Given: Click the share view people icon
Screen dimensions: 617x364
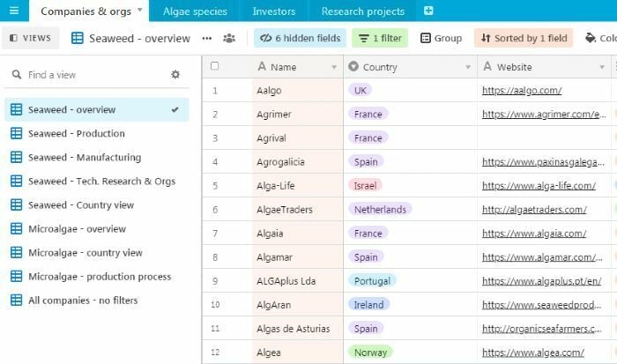Looking at the screenshot, I should [x=229, y=39].
